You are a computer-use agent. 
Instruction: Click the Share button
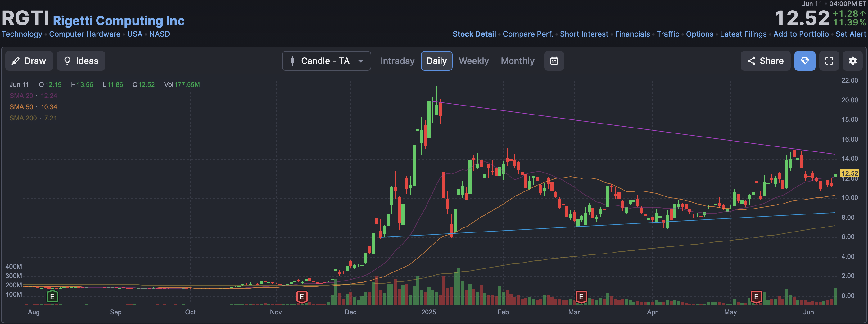click(765, 61)
